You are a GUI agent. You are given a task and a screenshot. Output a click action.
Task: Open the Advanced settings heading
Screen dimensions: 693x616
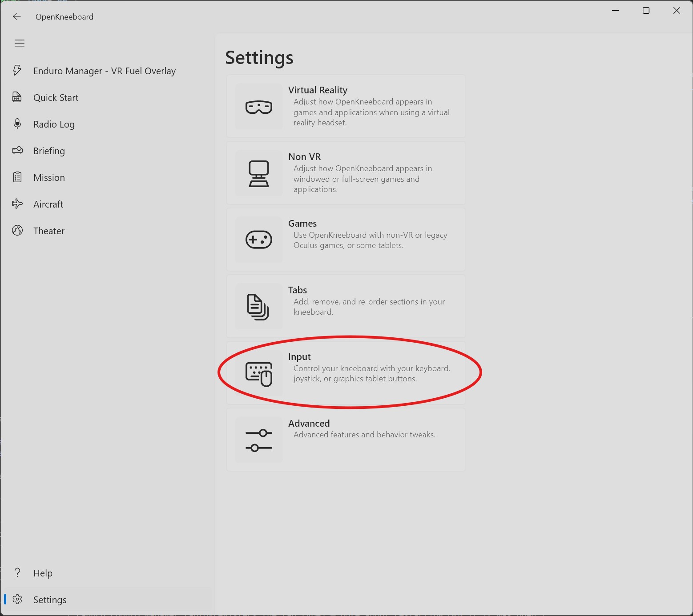tap(309, 424)
